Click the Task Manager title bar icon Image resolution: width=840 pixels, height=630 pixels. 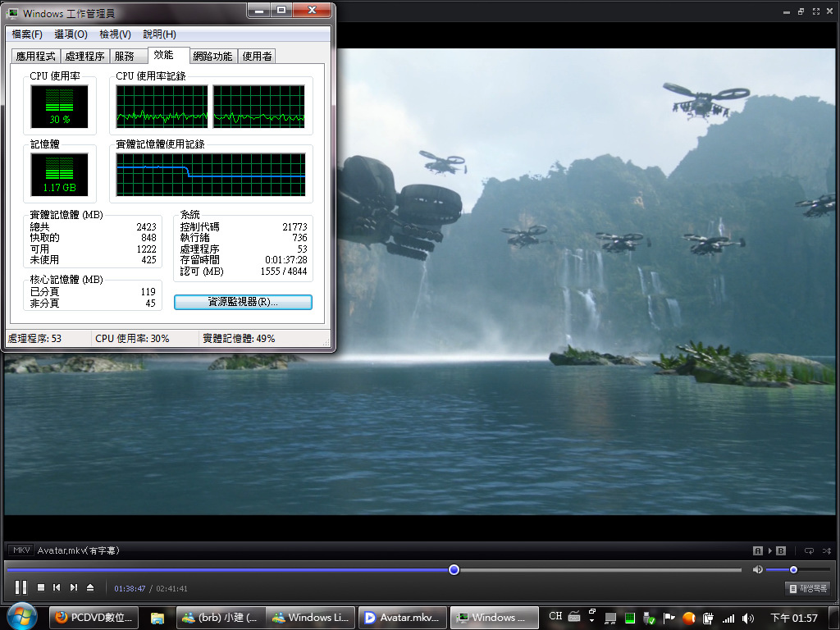(13, 13)
